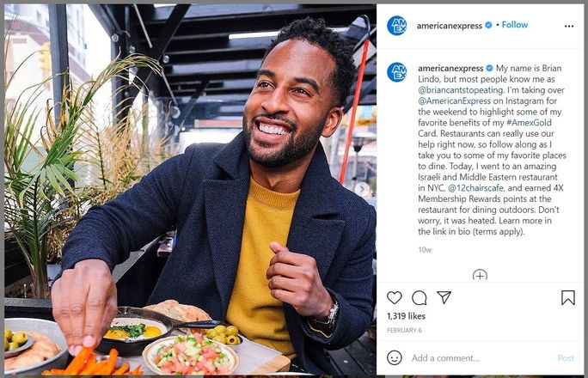Open the Amex profile picture in the header

tap(397, 26)
